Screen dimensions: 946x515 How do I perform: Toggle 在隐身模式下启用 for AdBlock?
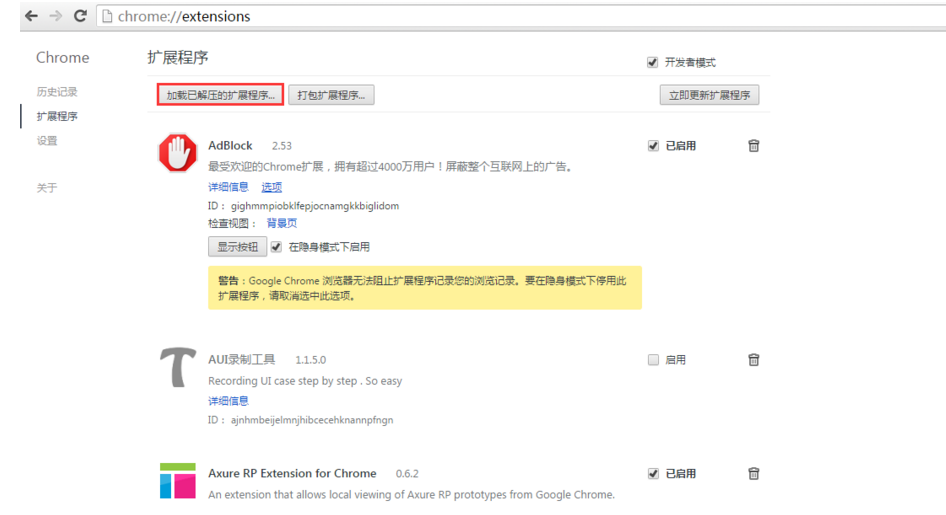[276, 247]
